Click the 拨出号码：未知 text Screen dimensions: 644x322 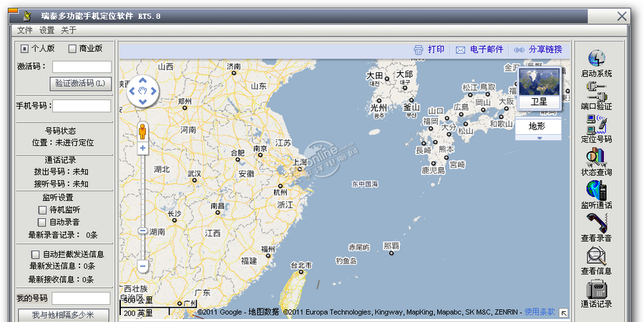62,172
